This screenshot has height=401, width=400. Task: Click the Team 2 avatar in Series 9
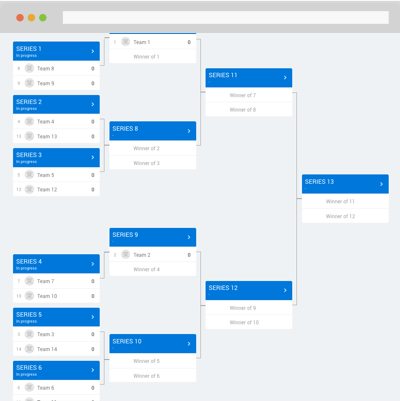tap(126, 255)
